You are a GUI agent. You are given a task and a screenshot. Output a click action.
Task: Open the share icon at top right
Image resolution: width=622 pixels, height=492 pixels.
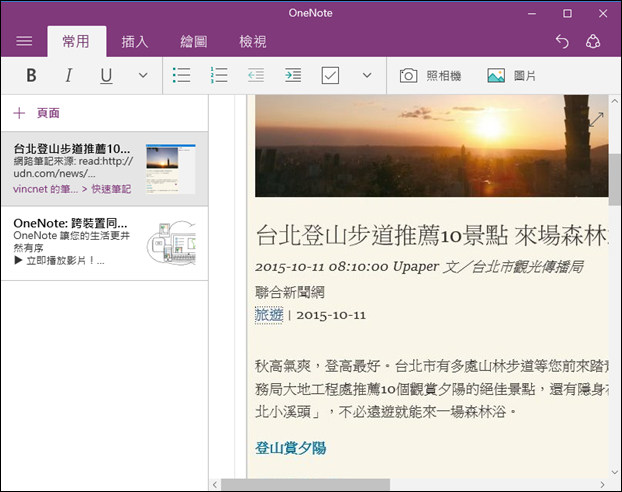(593, 41)
